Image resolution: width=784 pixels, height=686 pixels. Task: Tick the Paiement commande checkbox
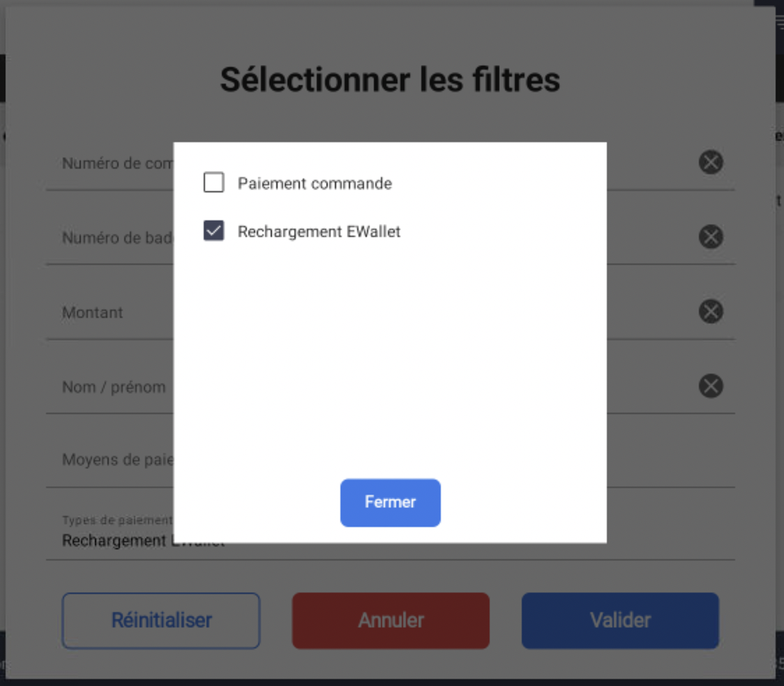tap(213, 183)
